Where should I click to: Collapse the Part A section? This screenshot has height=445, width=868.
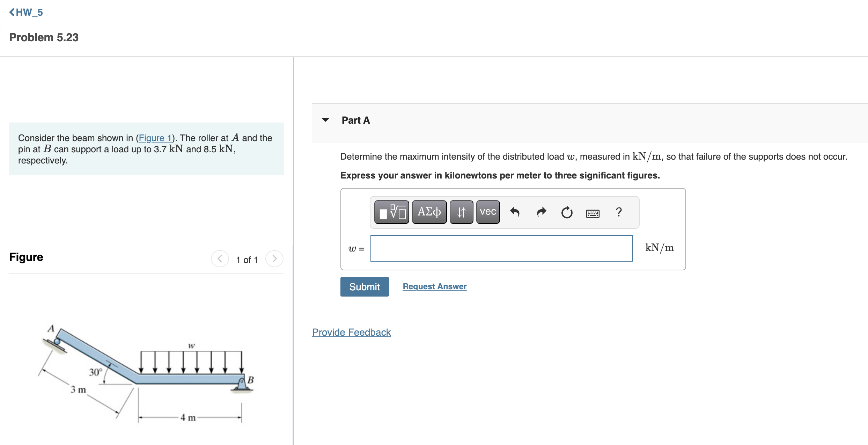pos(325,119)
